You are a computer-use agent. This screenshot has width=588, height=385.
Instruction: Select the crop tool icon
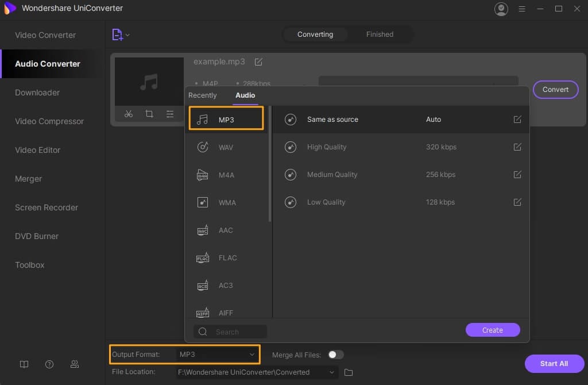(149, 114)
